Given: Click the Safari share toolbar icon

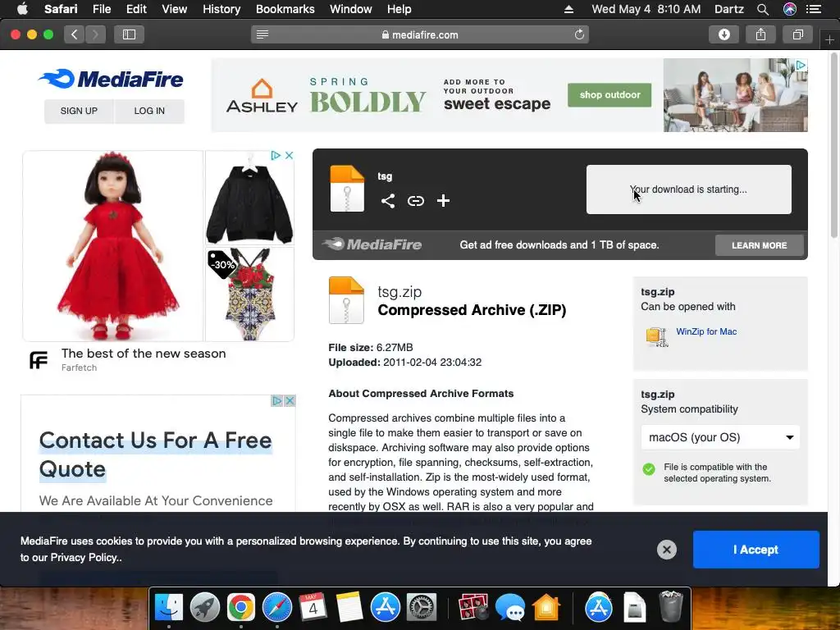Looking at the screenshot, I should [760, 34].
